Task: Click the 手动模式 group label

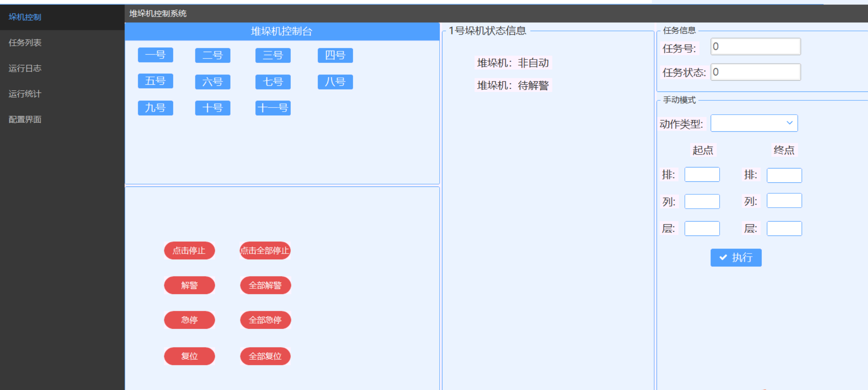Action: tap(679, 100)
